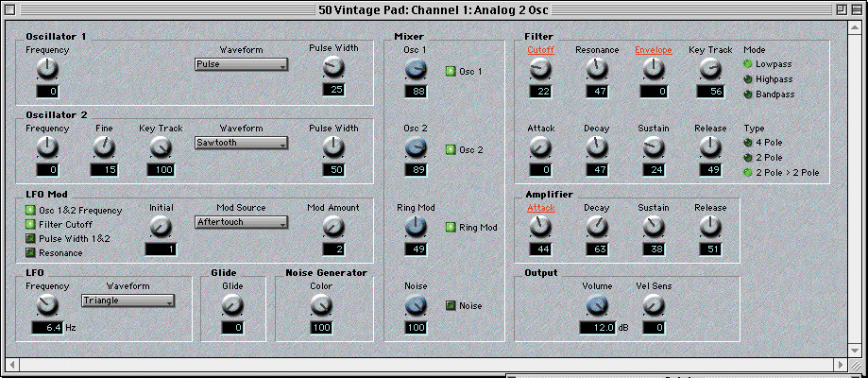Click the Amplifier Sustain knob
The height and width of the screenshot is (378, 868).
pyautogui.click(x=654, y=227)
